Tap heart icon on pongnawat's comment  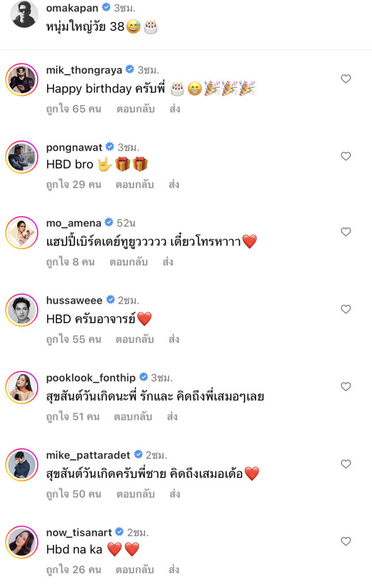(346, 156)
